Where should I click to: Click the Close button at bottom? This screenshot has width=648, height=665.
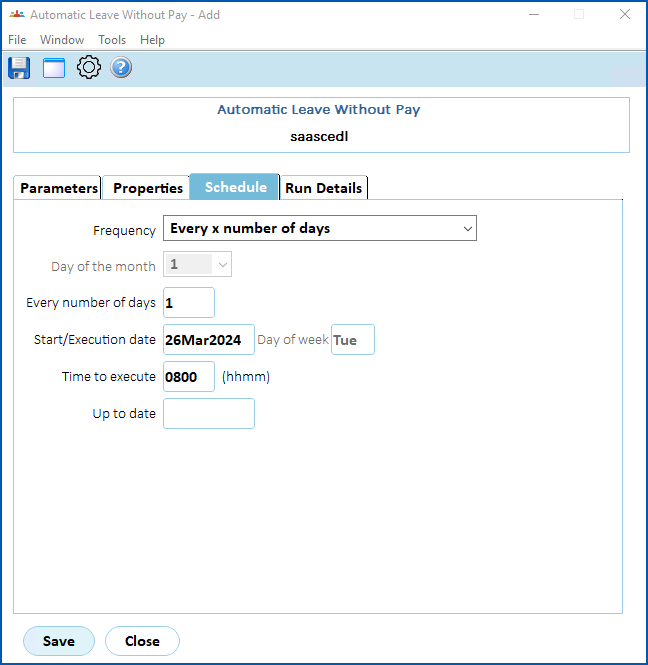(142, 641)
